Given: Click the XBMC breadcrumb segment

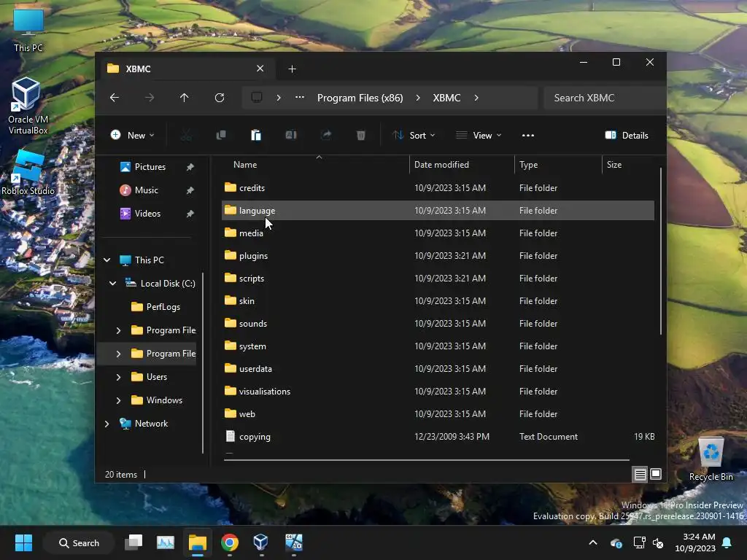Looking at the screenshot, I should point(447,98).
